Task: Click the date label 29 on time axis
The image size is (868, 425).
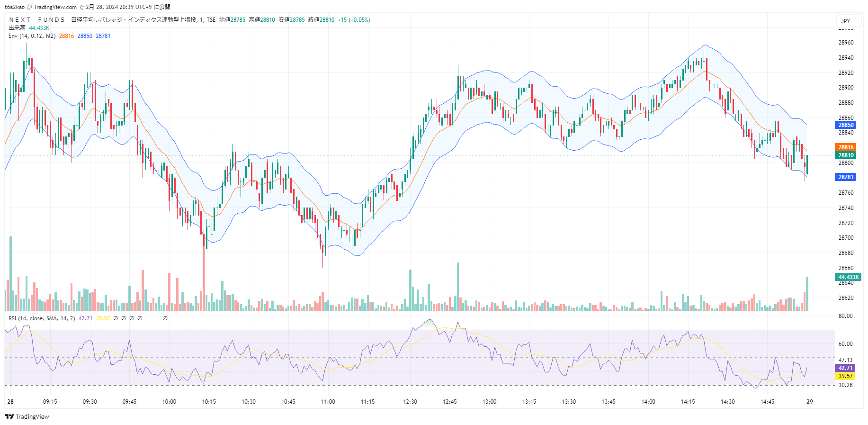Action: click(810, 402)
